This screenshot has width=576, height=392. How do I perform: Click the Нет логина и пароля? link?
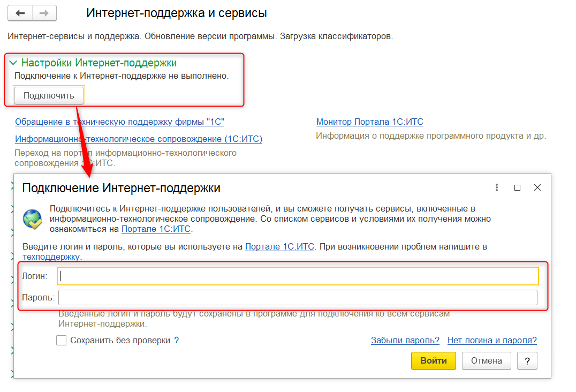tap(492, 340)
